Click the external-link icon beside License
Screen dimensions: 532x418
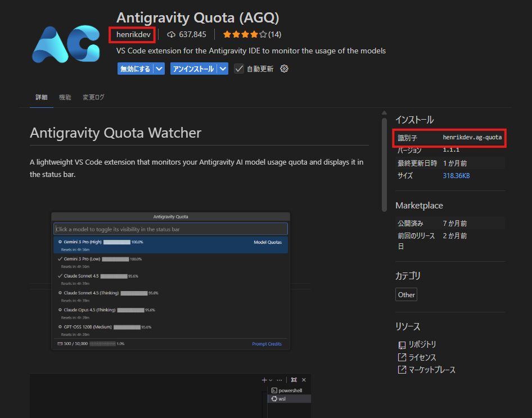[x=402, y=357]
